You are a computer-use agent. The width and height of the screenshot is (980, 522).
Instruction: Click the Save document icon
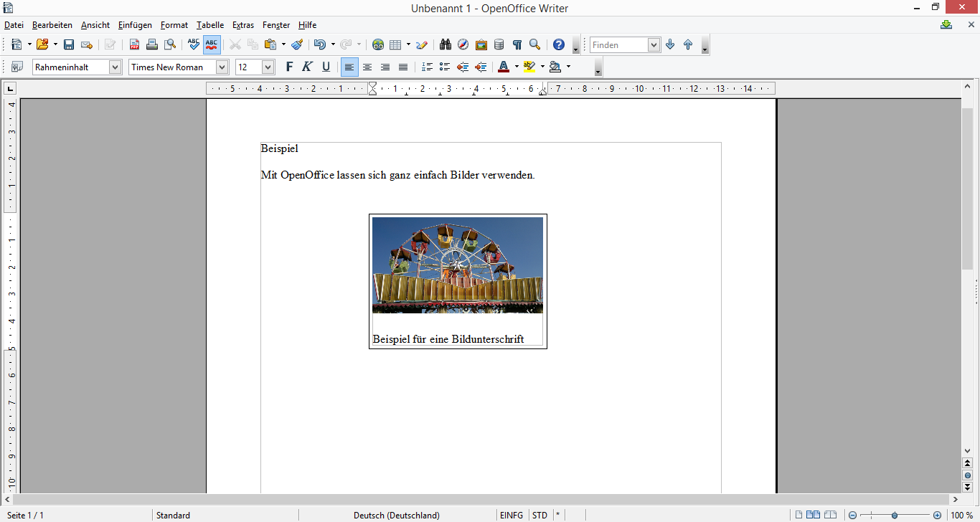coord(69,44)
